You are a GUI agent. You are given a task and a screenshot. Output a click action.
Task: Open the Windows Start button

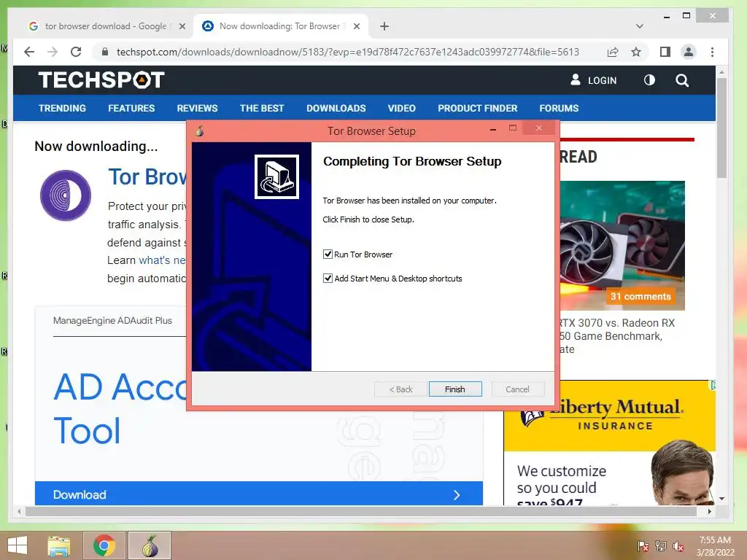[x=18, y=545]
